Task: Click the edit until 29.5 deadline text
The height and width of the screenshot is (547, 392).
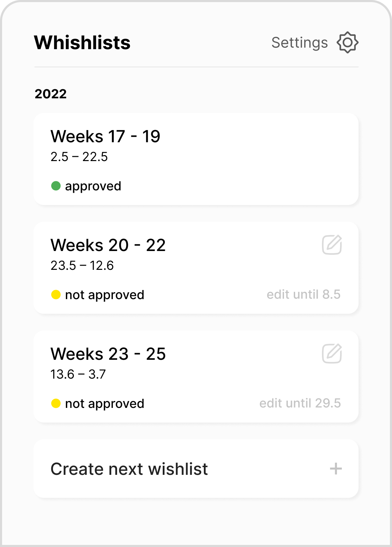Action: click(300, 403)
